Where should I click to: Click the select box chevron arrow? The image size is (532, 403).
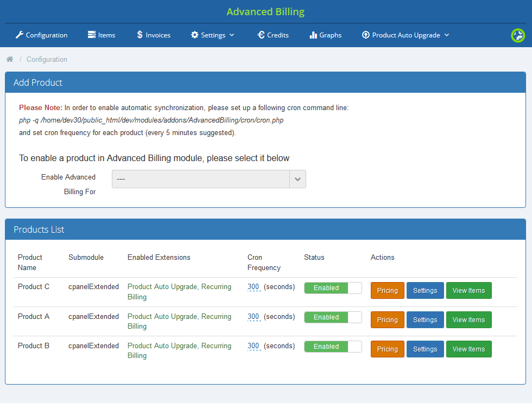(297, 179)
